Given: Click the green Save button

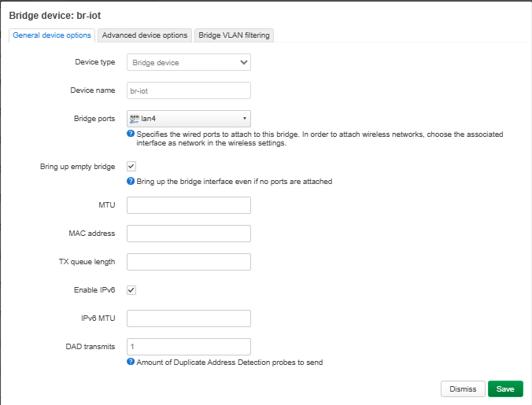Looking at the screenshot, I should [x=505, y=388].
